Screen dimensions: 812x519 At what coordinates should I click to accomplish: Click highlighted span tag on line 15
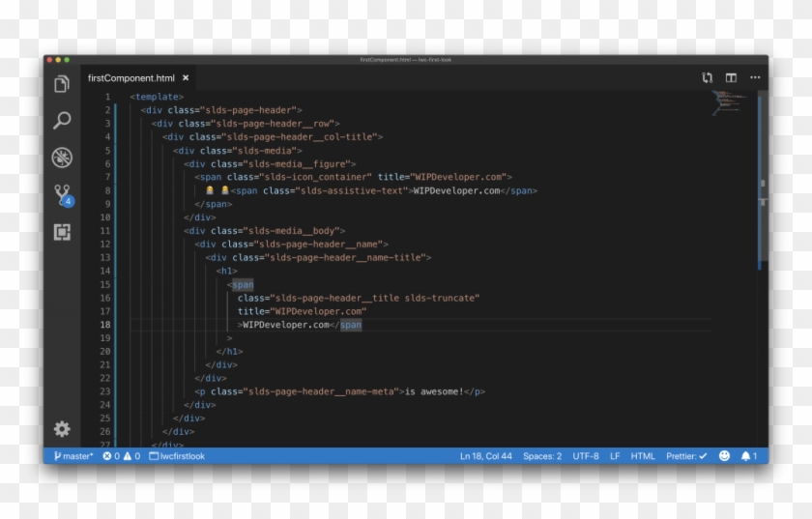[243, 285]
